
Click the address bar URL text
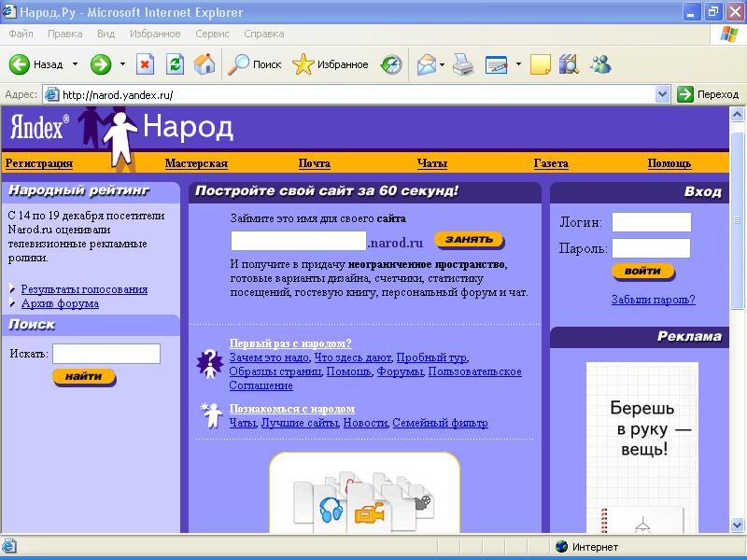(x=118, y=95)
